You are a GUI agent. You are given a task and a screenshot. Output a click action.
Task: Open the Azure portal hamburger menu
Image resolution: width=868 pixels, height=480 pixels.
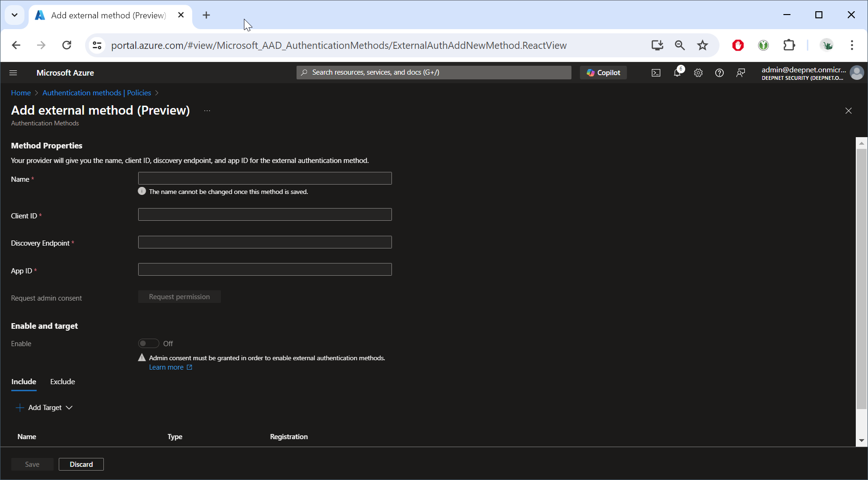point(13,73)
